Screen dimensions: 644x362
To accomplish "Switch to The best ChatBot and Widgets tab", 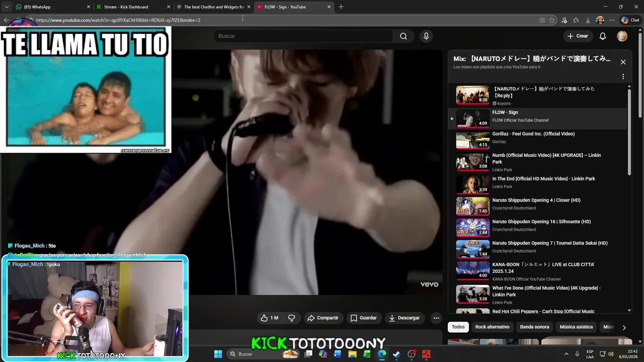I will 213,7.
